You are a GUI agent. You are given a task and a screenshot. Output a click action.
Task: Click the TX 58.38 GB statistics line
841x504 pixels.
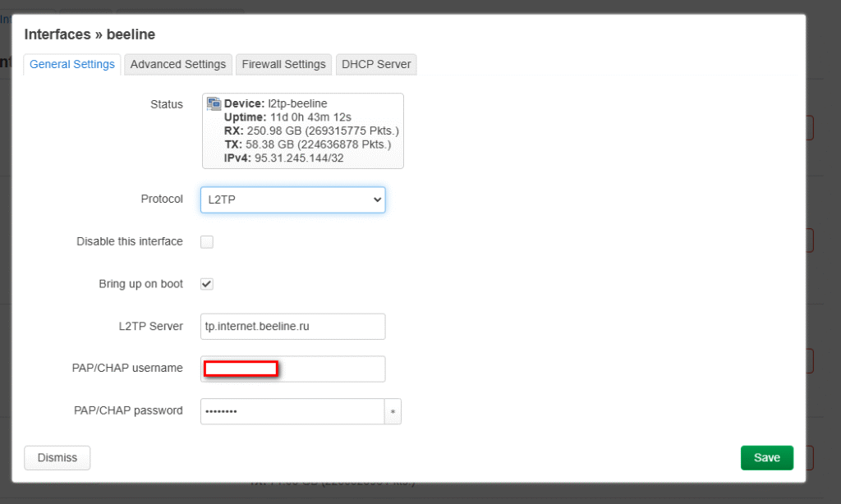tap(308, 144)
